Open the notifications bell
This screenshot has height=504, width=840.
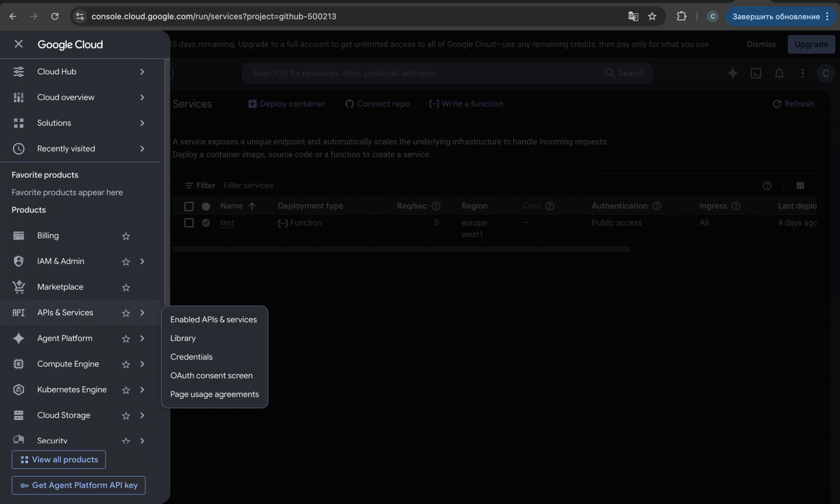779,73
